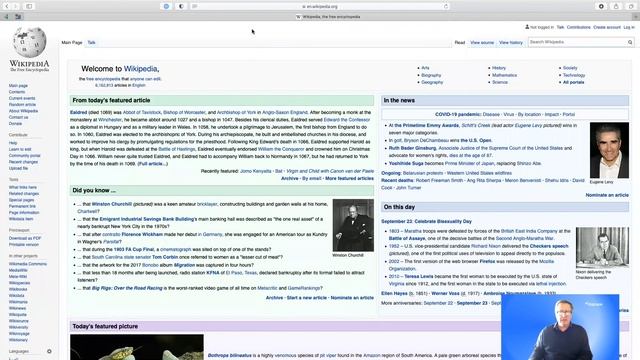Reload the page with the refresh icon
The width and height of the screenshot is (640, 360).
[446, 6]
